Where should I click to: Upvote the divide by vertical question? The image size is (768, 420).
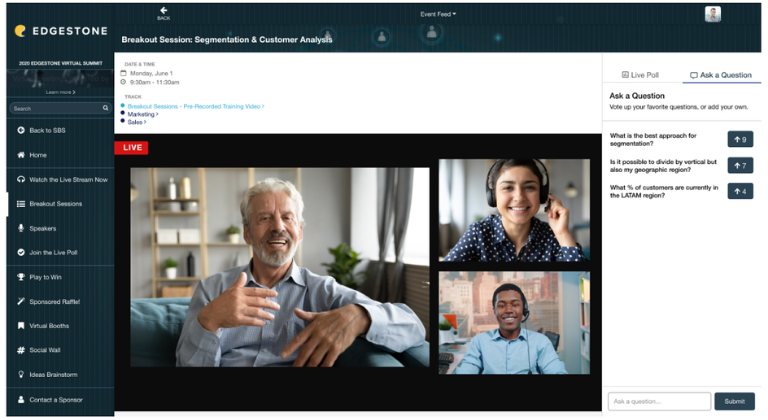[740, 165]
